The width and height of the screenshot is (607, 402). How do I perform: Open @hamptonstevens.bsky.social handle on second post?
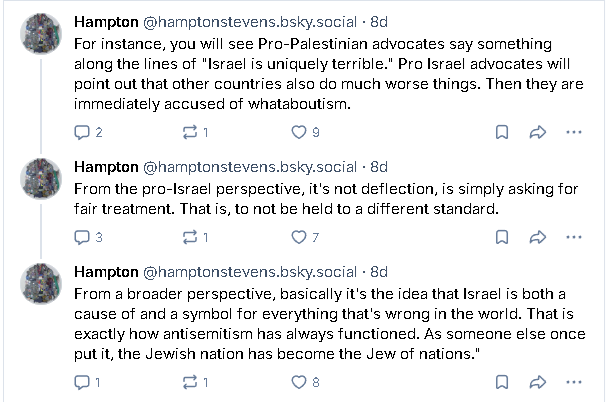[x=250, y=167]
